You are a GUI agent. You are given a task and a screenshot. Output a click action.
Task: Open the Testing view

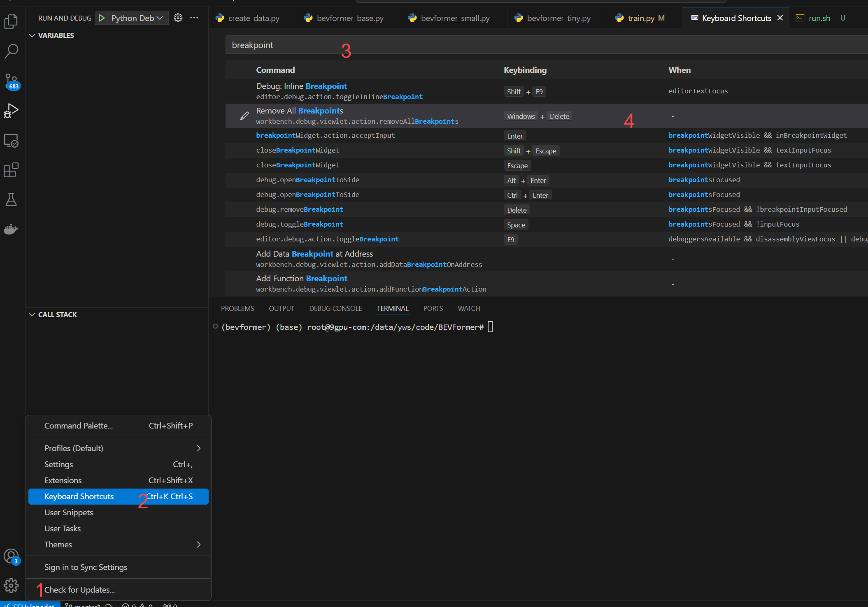click(11, 199)
